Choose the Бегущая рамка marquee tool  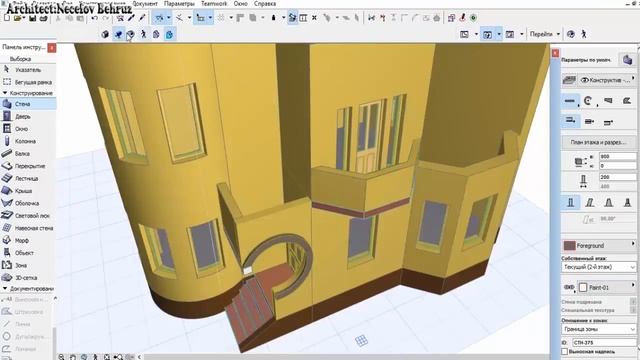pyautogui.click(x=28, y=82)
